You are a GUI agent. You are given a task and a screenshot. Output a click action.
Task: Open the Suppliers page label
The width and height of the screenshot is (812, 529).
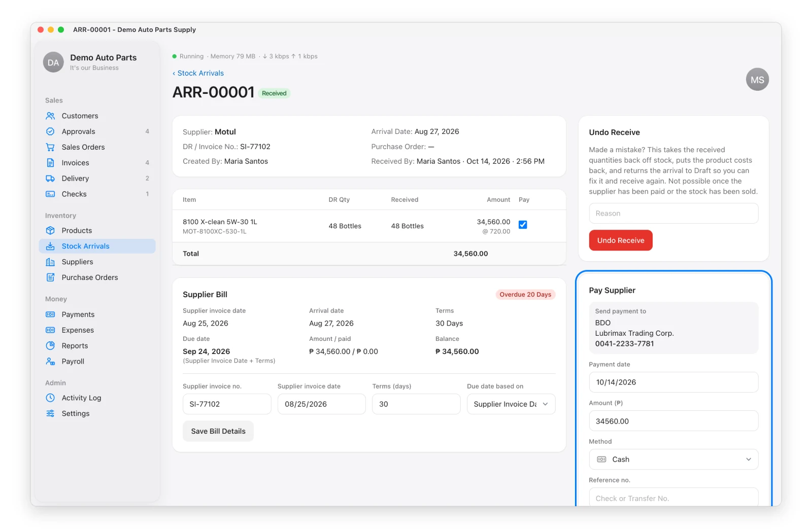[78, 262]
